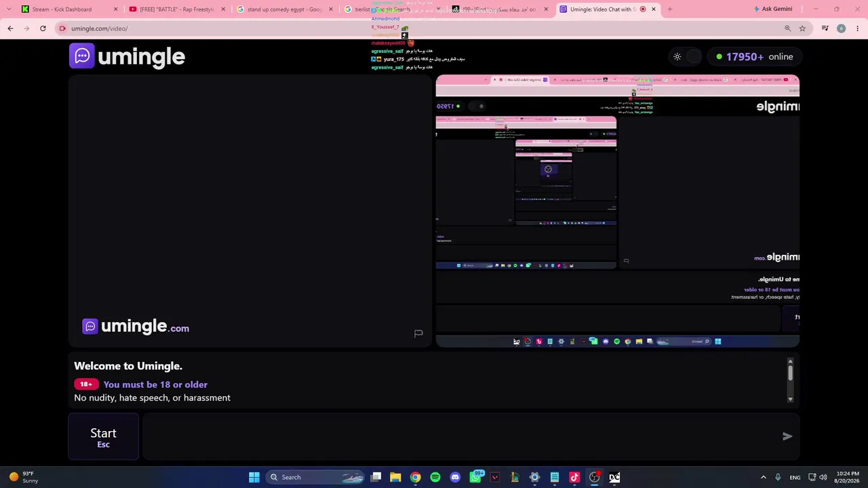868x488 pixels.
Task: Open the last black-and-white taskbar app icon
Action: point(614,477)
